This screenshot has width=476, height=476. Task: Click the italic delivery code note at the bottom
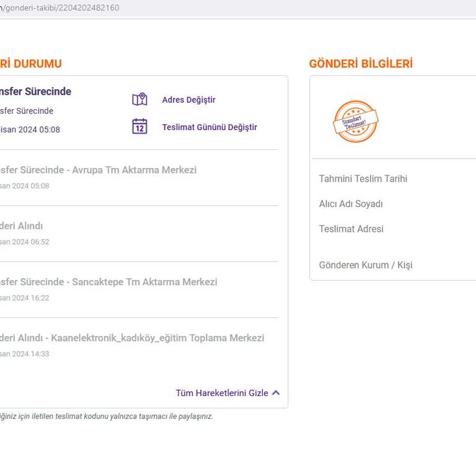(106, 416)
